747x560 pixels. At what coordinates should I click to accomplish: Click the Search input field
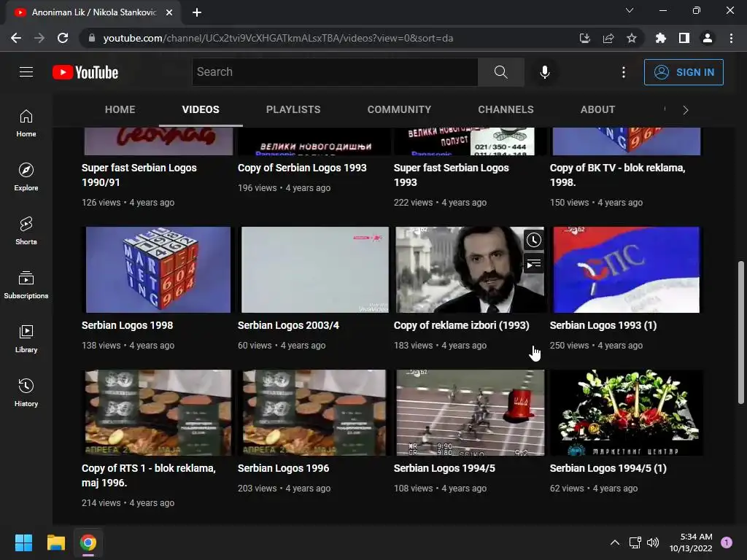click(335, 72)
